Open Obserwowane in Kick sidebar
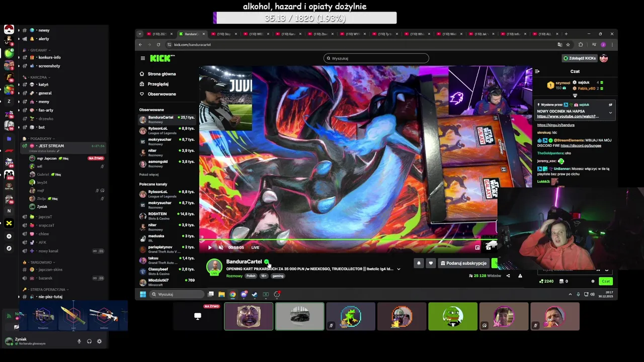 coord(162,94)
